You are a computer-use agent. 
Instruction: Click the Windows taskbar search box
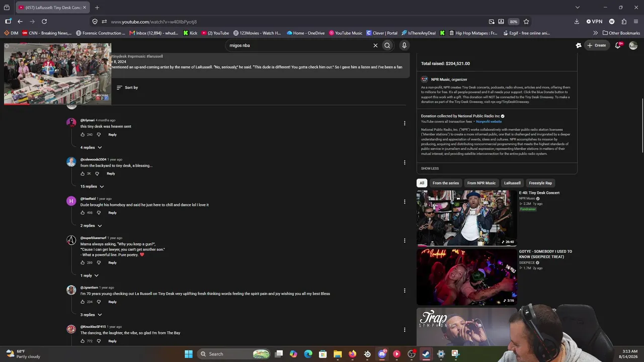(234, 354)
